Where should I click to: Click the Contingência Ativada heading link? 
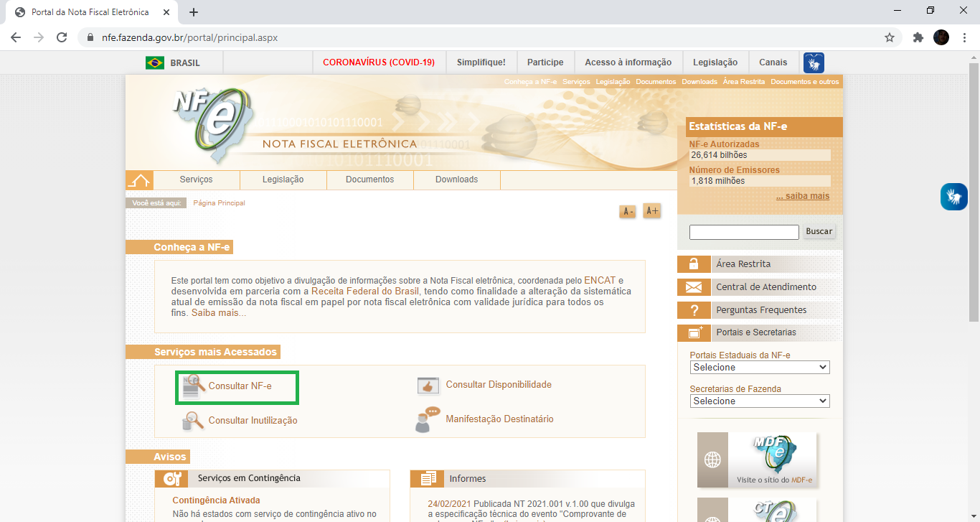pyautogui.click(x=217, y=500)
